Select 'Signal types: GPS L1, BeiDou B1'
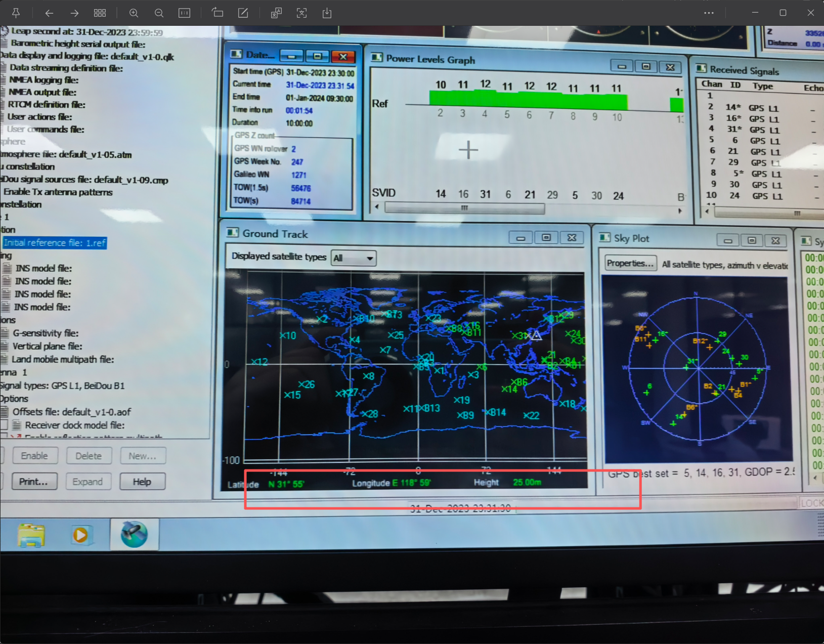The image size is (824, 644). (x=62, y=385)
